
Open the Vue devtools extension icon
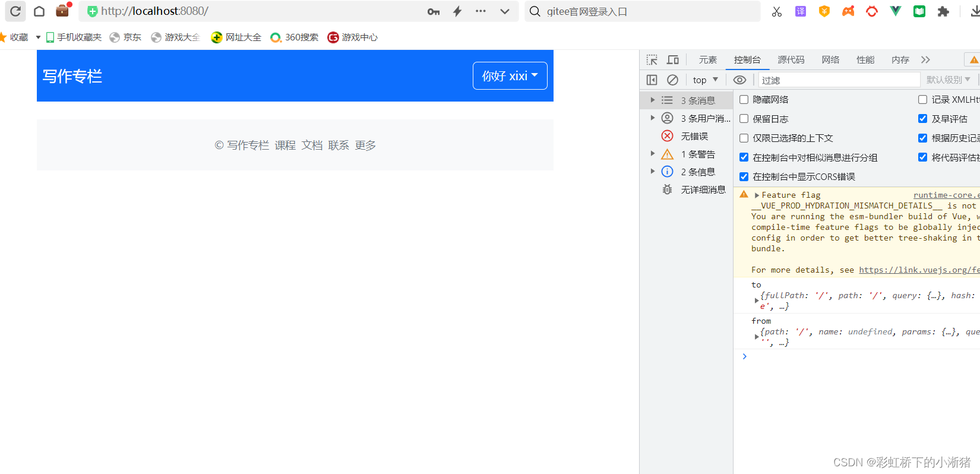pyautogui.click(x=896, y=11)
